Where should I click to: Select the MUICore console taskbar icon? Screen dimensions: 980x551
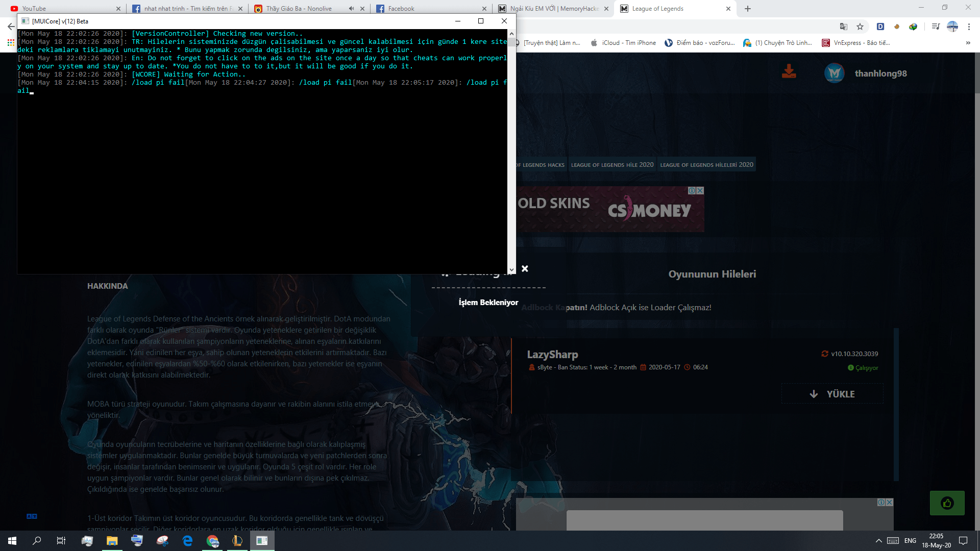(x=262, y=541)
